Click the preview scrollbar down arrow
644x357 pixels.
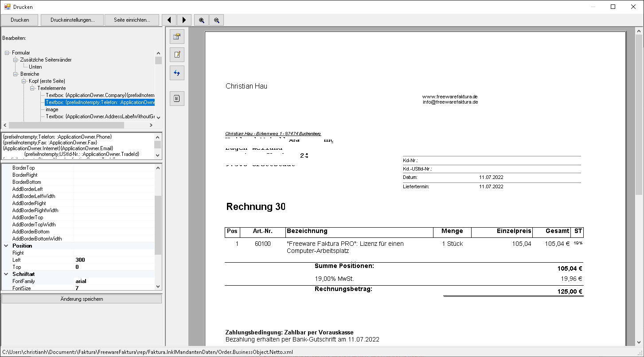click(639, 342)
